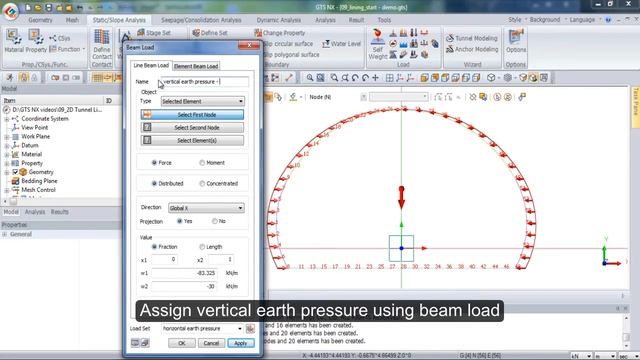The width and height of the screenshot is (640, 360).
Task: Click Apply in Beam Load dialog
Action: (x=240, y=343)
